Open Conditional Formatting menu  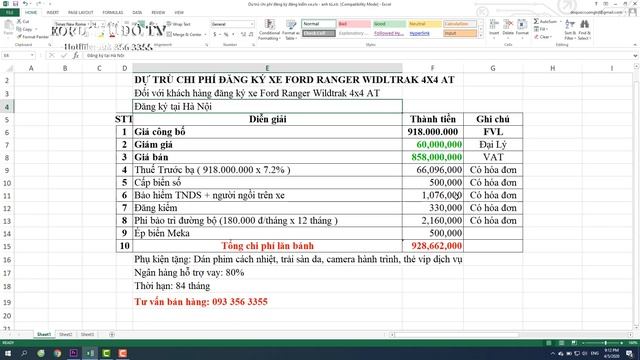click(269, 29)
